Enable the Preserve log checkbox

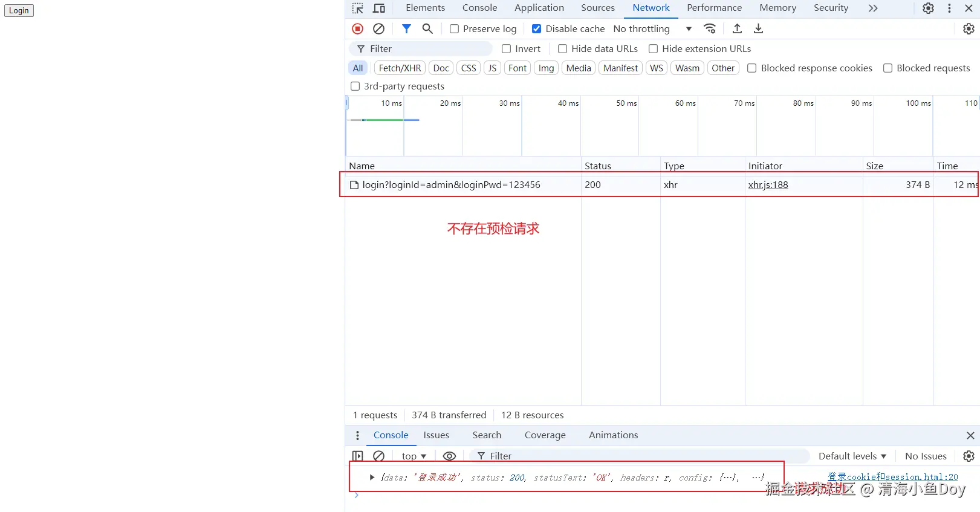click(x=454, y=28)
